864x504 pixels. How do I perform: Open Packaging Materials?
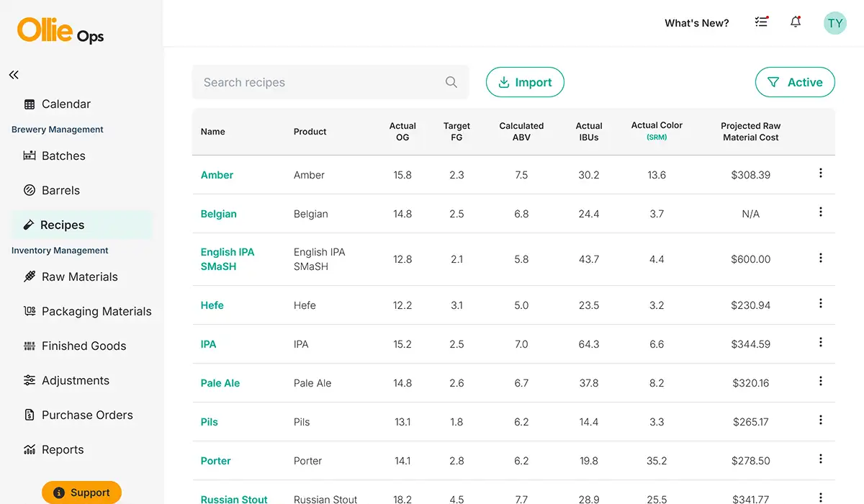tap(95, 311)
